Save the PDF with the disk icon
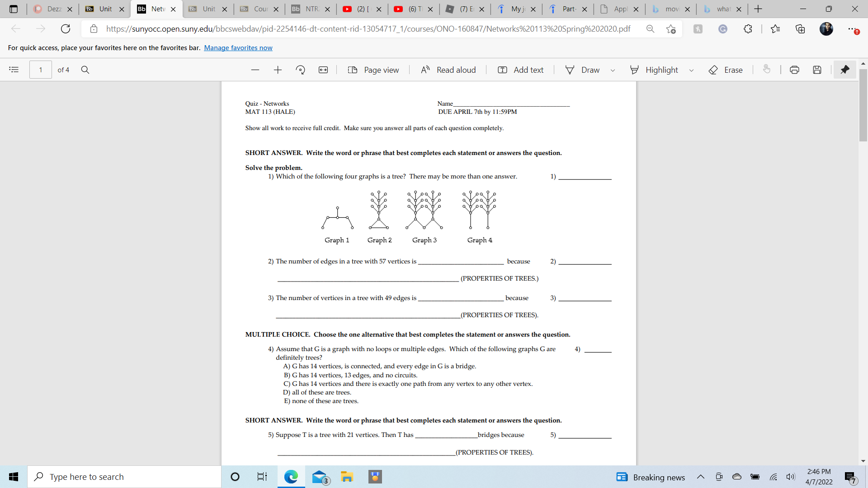Image resolution: width=868 pixels, height=488 pixels. [817, 70]
